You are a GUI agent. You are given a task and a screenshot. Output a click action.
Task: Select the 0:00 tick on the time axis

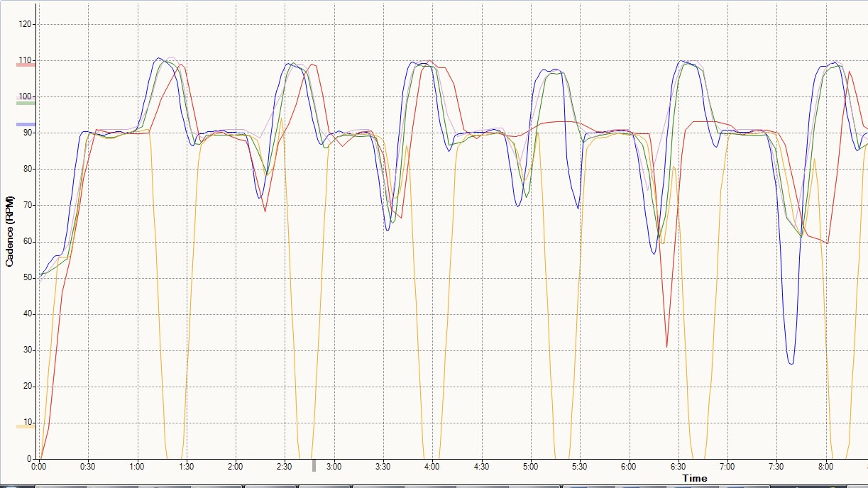39,467
